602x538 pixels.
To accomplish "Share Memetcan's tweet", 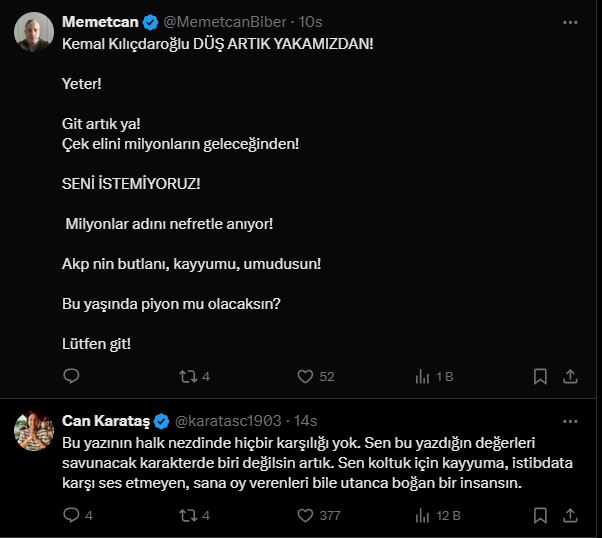I will tap(571, 376).
